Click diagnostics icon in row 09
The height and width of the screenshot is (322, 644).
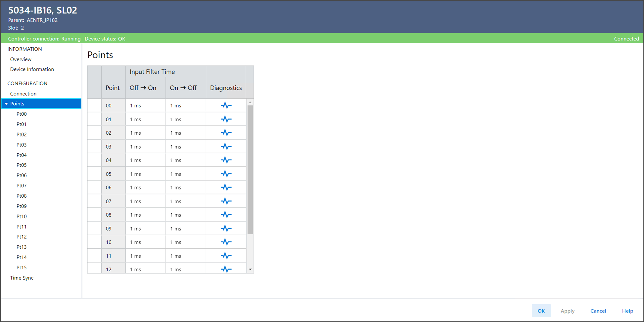pyautogui.click(x=226, y=228)
